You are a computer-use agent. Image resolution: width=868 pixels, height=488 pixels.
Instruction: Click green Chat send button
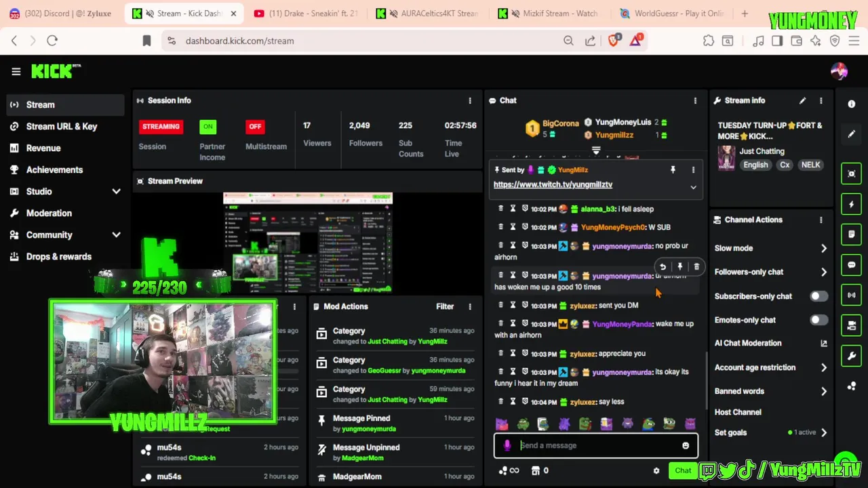coord(683,470)
